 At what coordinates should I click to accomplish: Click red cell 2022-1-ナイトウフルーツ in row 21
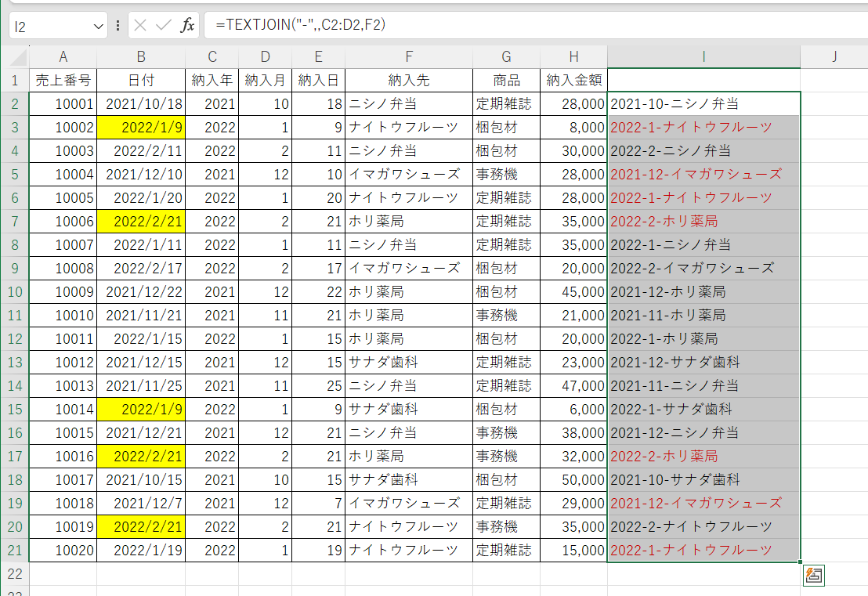(x=703, y=550)
